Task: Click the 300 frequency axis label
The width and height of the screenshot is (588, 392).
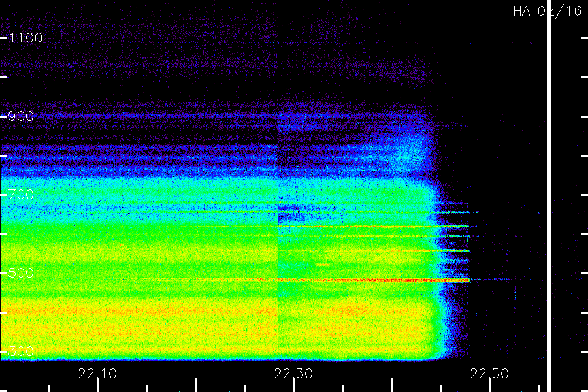Action: point(21,351)
